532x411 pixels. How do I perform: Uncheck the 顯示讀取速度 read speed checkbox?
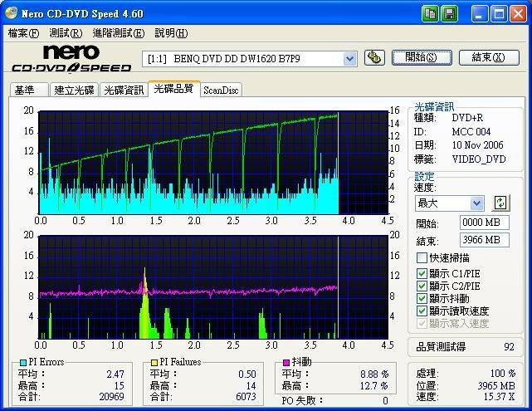422,311
